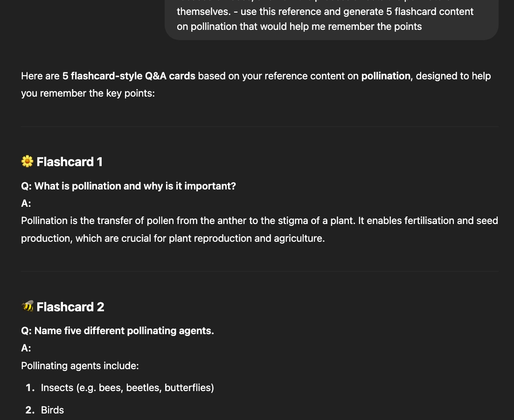
Task: Click the answer line starting "production, which are crucial"
Action: point(173,238)
